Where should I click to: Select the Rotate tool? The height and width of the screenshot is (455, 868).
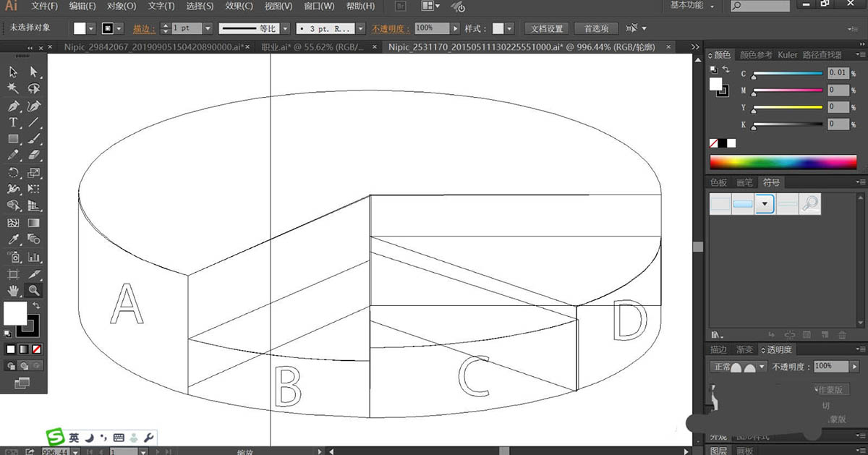point(13,173)
